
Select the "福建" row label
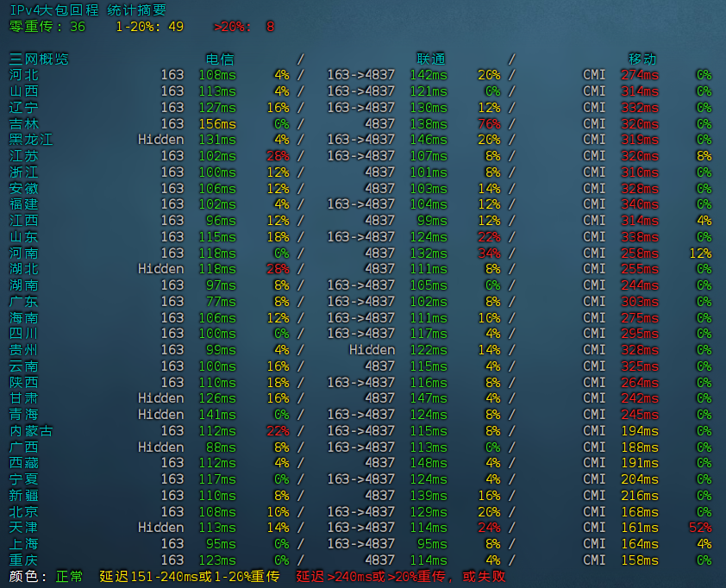point(24,204)
